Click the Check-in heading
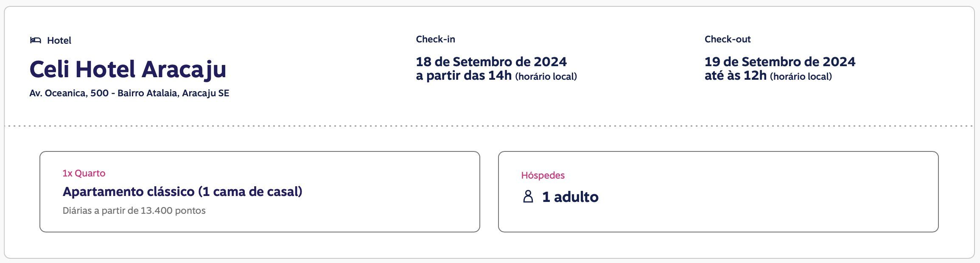Image resolution: width=980 pixels, height=263 pixels. [x=435, y=39]
